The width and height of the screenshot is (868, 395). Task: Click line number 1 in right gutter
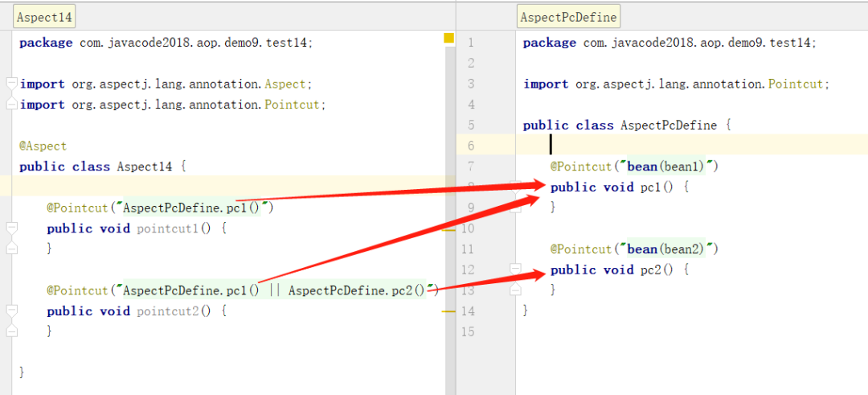tap(470, 43)
